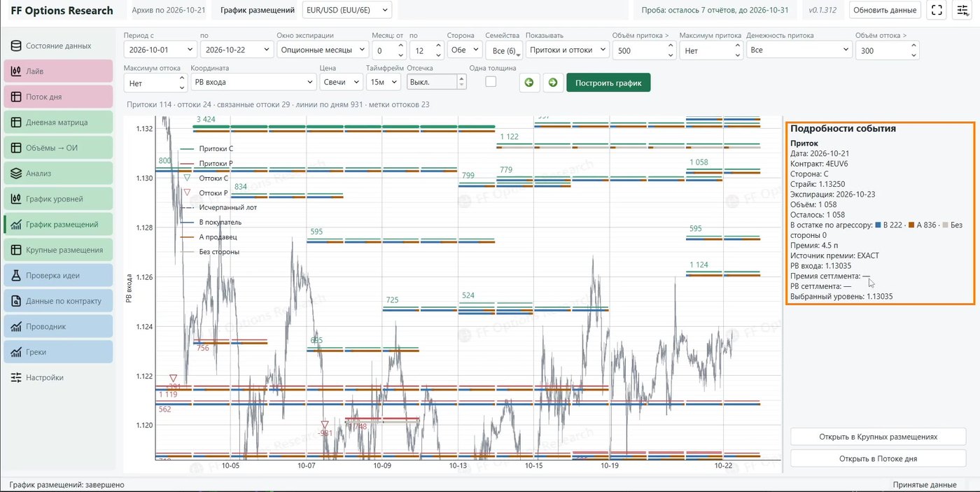Click the green right arrow button
The image size is (980, 492).
click(x=553, y=83)
